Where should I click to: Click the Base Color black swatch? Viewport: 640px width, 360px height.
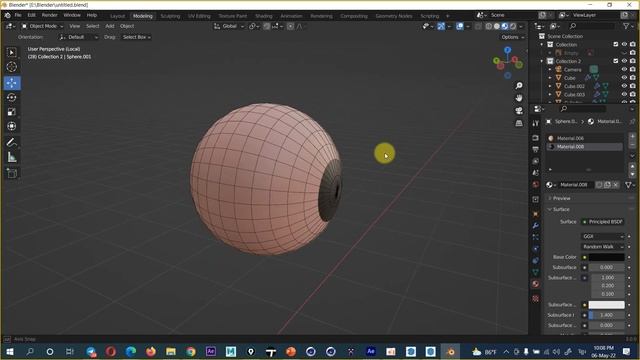(x=607, y=257)
